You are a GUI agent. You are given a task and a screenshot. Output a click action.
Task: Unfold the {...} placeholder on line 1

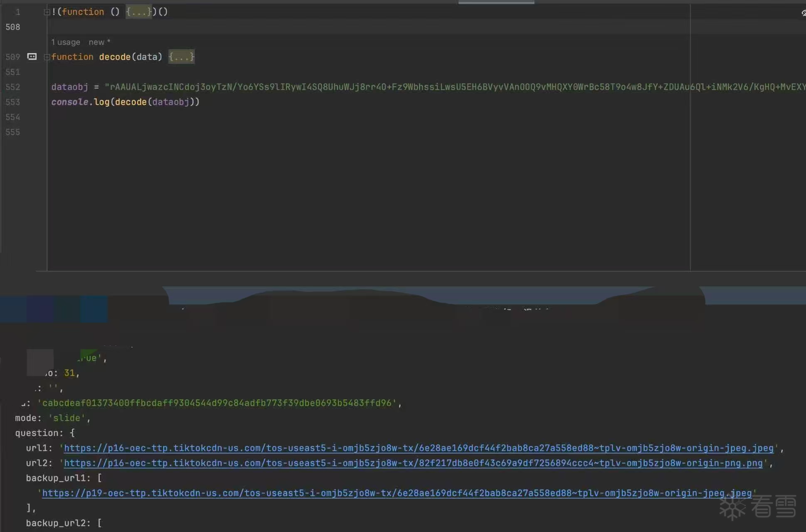(x=139, y=12)
